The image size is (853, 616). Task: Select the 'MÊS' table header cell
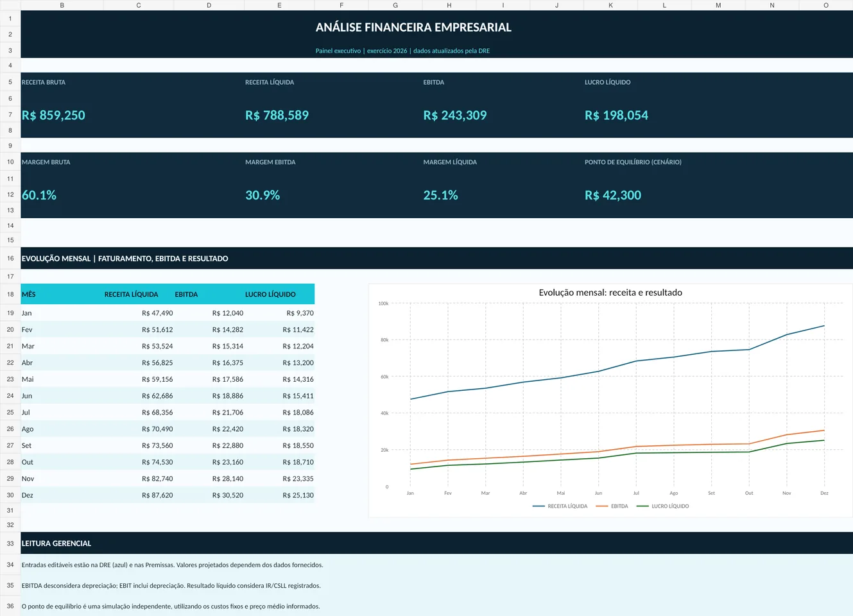coord(62,294)
